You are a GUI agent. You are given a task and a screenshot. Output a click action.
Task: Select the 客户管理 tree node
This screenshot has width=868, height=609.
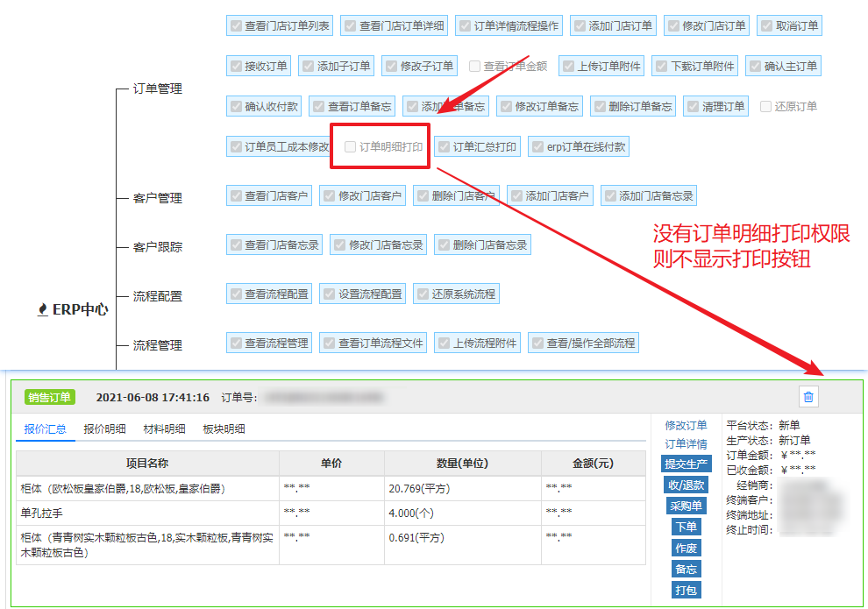click(158, 198)
